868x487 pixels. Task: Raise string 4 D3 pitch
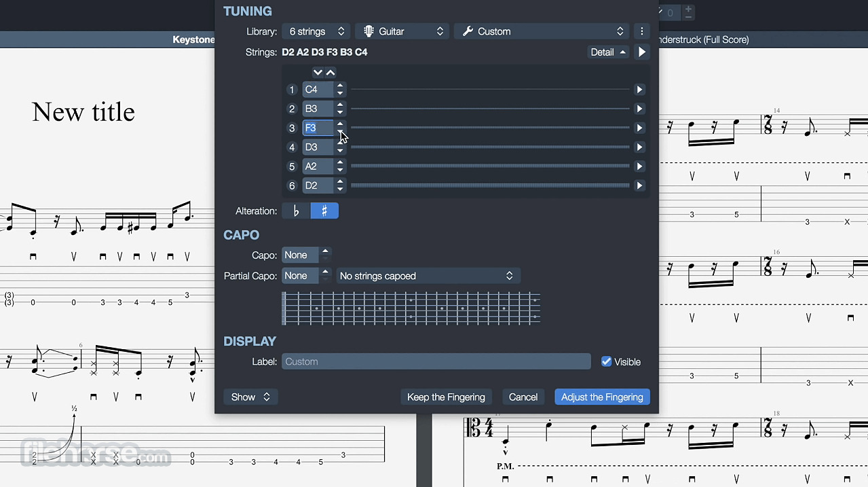point(340,143)
